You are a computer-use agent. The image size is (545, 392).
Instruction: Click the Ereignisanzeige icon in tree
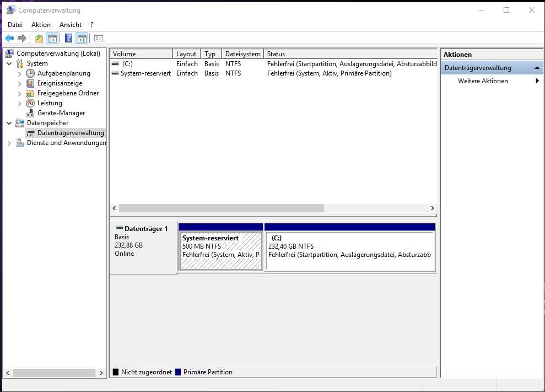click(31, 83)
